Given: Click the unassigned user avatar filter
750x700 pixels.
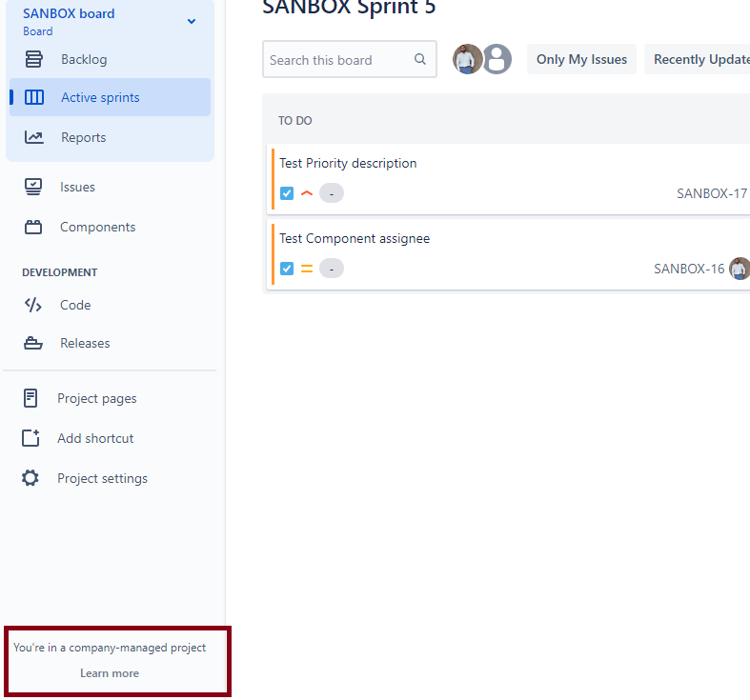Looking at the screenshot, I should pyautogui.click(x=497, y=59).
